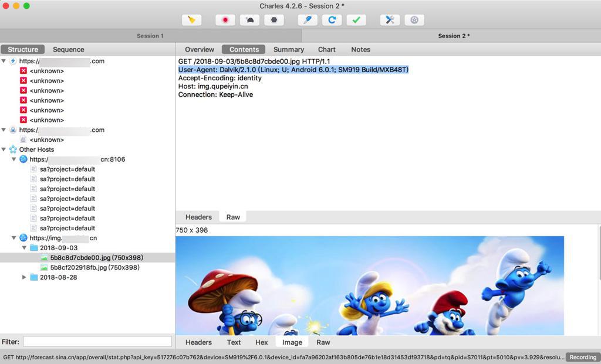The image size is (601, 364).
Task: Open the Overview tab
Action: click(x=200, y=49)
